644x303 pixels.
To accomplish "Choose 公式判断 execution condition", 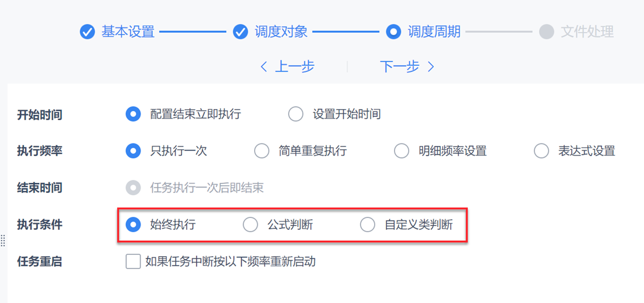I will click(251, 224).
